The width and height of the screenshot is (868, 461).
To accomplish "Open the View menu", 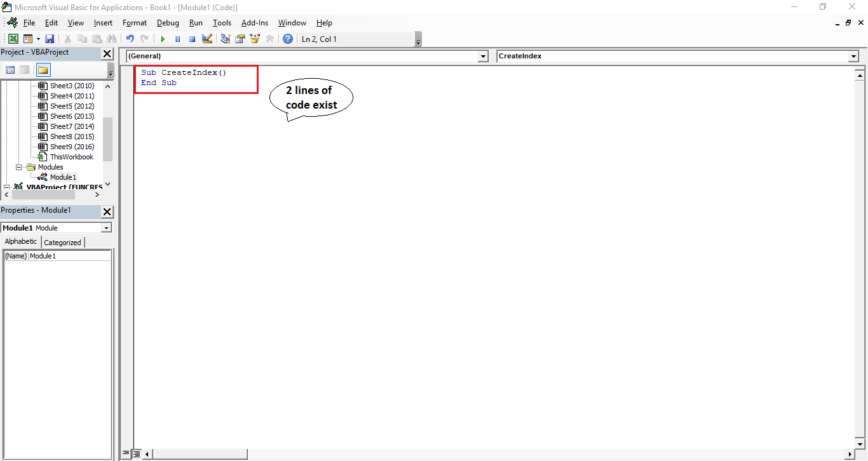I will (x=76, y=23).
